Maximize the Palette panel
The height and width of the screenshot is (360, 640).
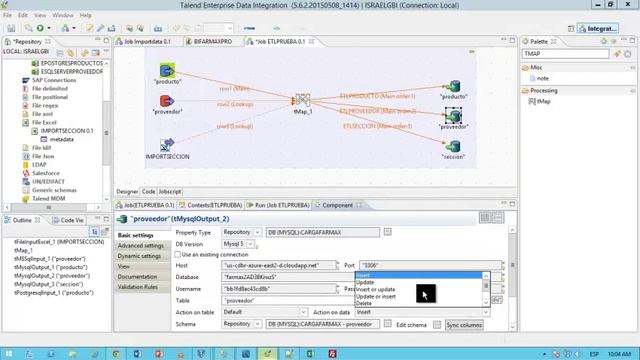pos(632,41)
